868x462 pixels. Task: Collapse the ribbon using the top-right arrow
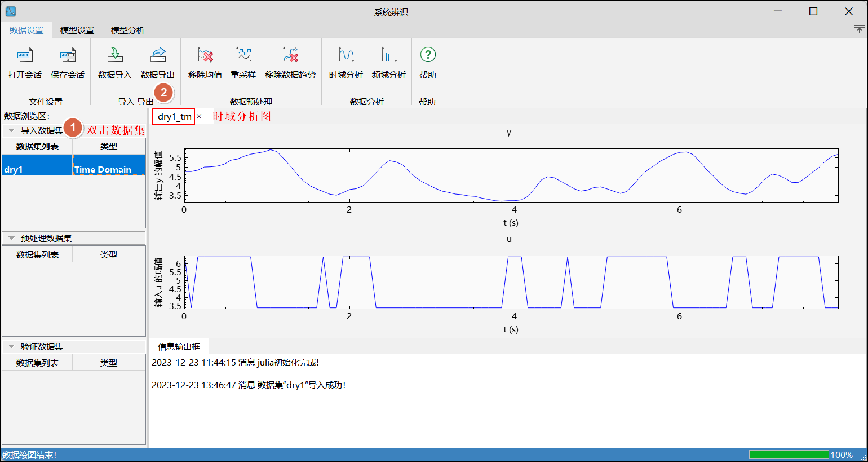pos(859,30)
